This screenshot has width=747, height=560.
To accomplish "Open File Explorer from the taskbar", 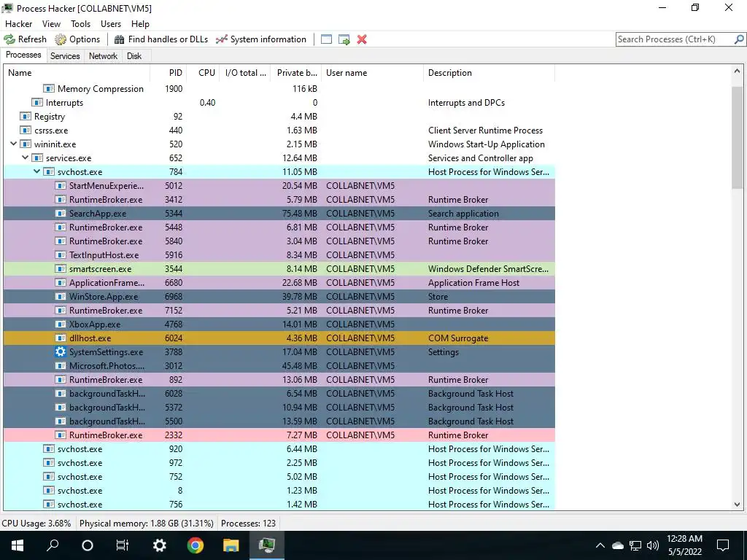I will coord(231,545).
